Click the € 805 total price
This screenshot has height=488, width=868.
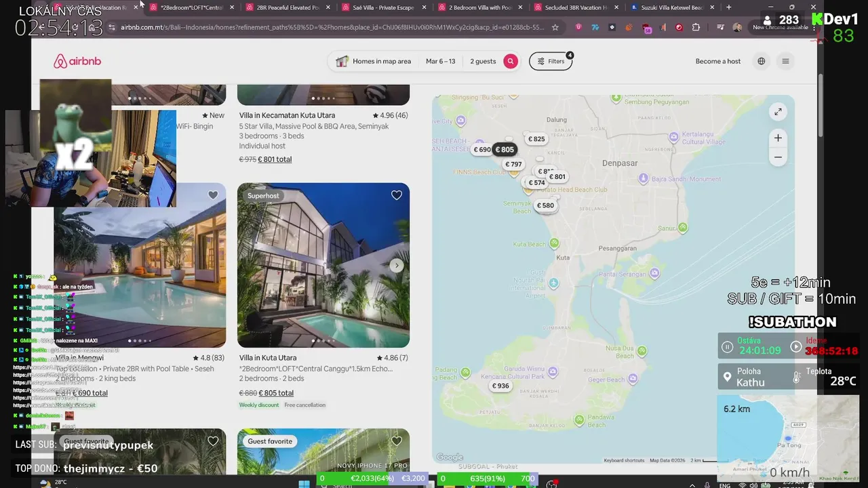click(276, 393)
